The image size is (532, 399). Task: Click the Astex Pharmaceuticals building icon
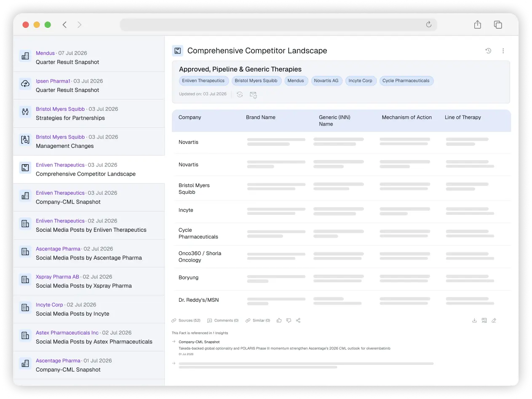click(x=25, y=335)
